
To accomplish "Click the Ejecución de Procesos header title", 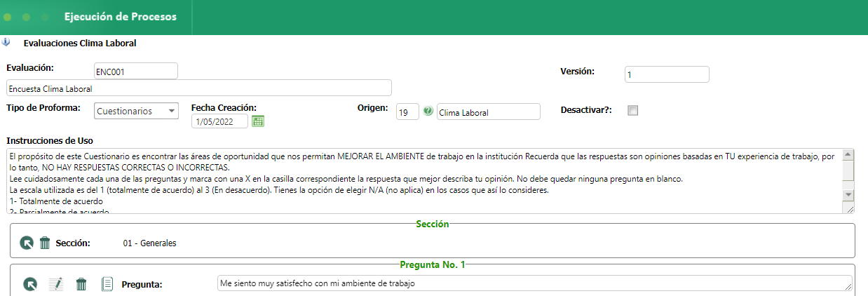I will tap(120, 16).
